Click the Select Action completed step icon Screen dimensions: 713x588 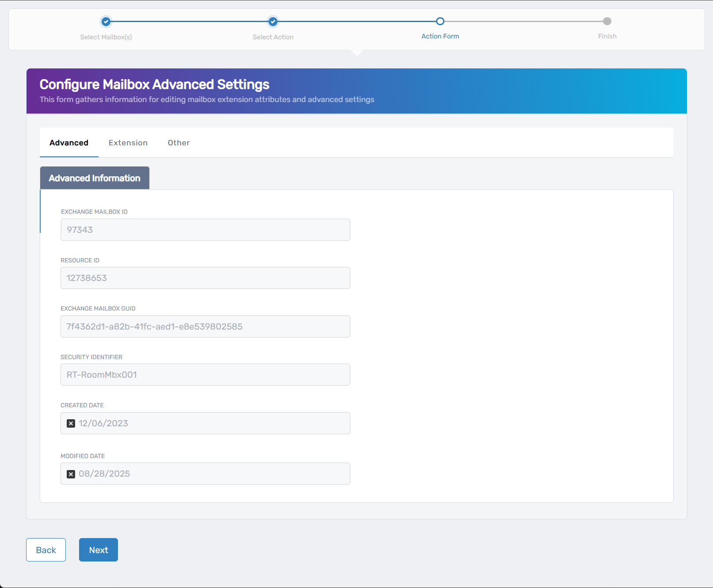pos(273,21)
